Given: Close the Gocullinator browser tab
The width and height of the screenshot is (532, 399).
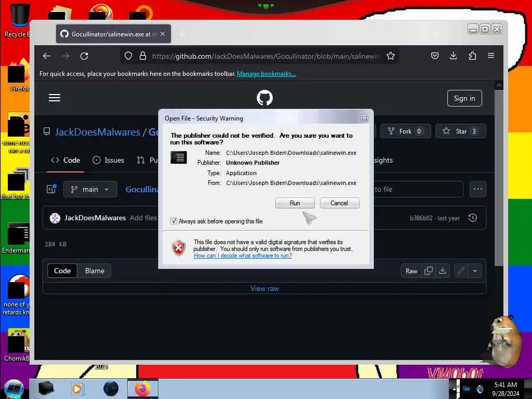Looking at the screenshot, I should click(x=163, y=34).
